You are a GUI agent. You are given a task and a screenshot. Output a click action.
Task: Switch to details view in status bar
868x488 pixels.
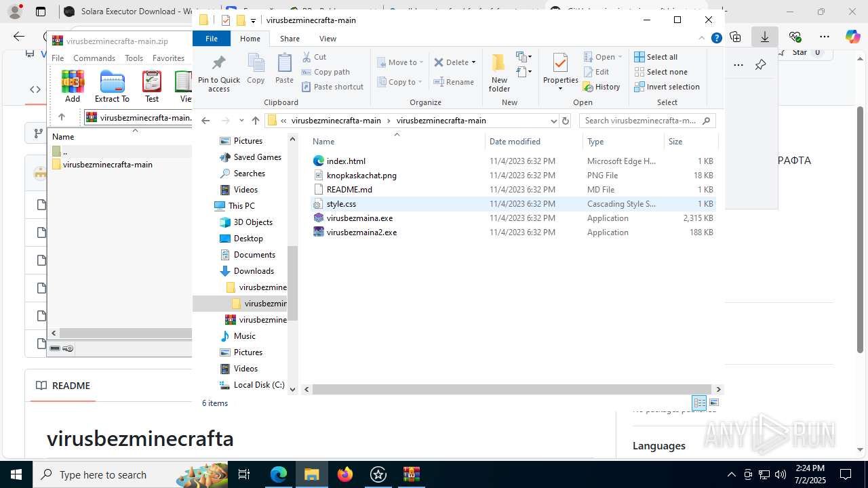699,403
